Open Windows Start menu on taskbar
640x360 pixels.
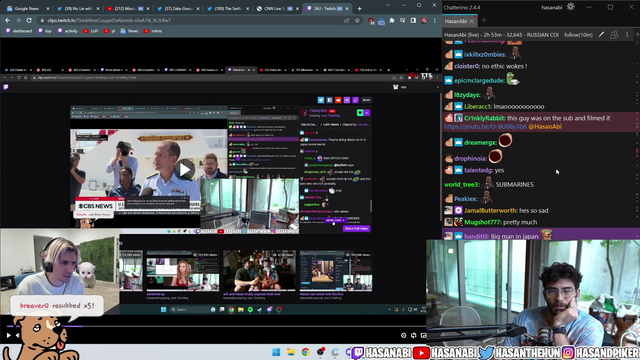tap(276, 352)
